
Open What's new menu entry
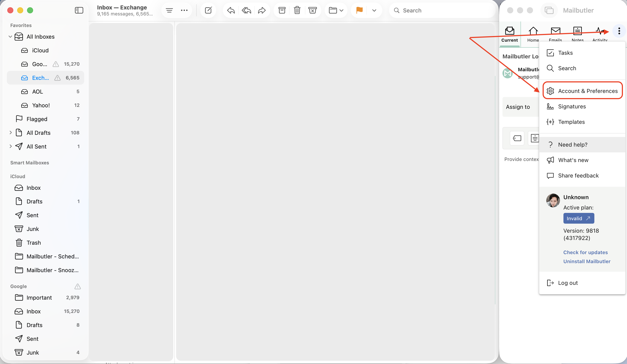point(582,160)
